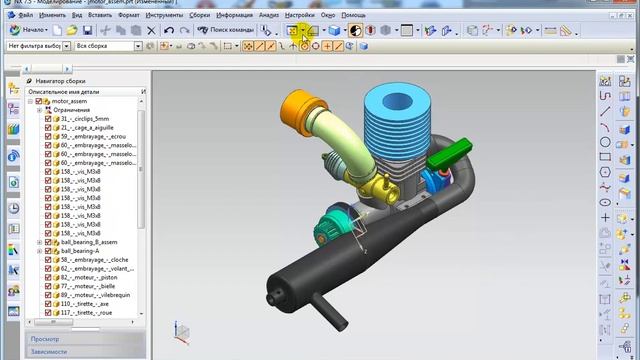Expand the ball_bearing_8_assem node
The width and height of the screenshot is (640, 360).
tap(40, 242)
